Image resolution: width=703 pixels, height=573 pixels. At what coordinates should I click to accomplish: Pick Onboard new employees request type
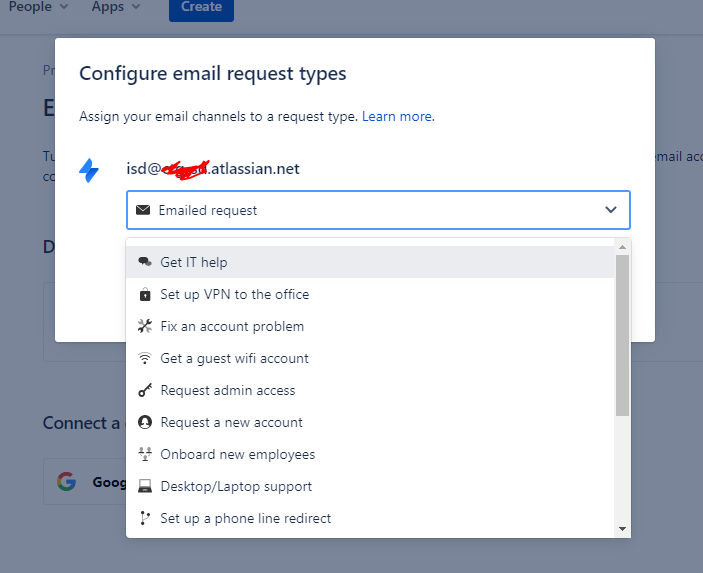click(x=370, y=454)
